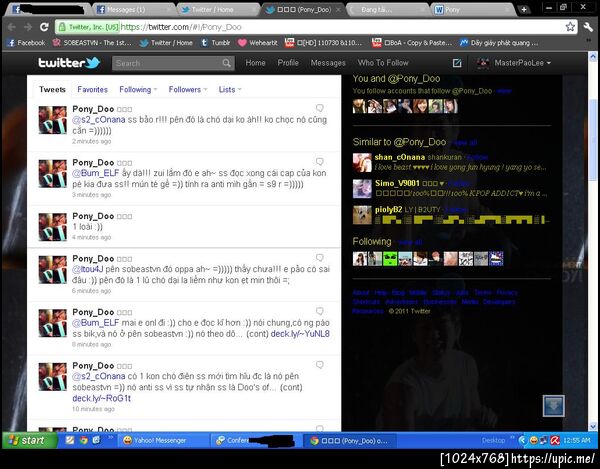Viewport: 600px width, 469px height.
Task: Open Tumblr bookmark in bookmarks bar
Action: [x=216, y=43]
